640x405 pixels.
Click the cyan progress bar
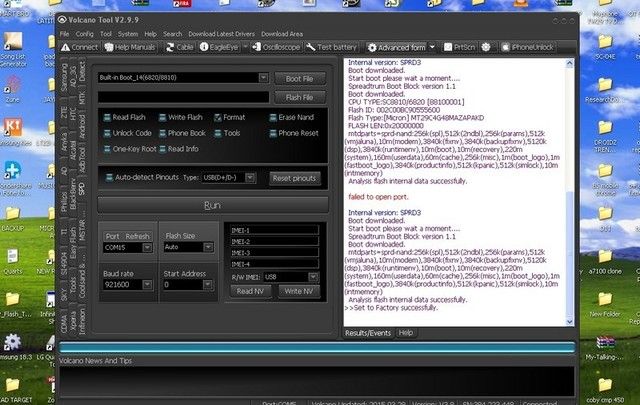pyautogui.click(x=317, y=348)
